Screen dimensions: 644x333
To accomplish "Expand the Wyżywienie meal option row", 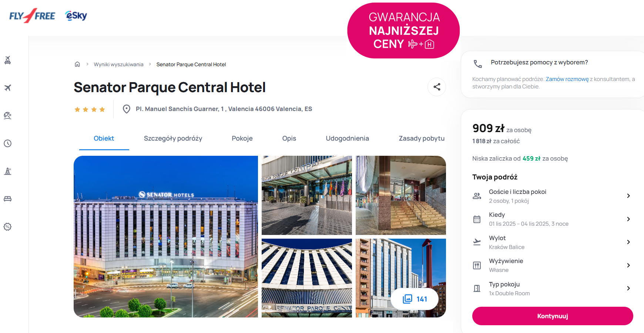I will coord(552,265).
